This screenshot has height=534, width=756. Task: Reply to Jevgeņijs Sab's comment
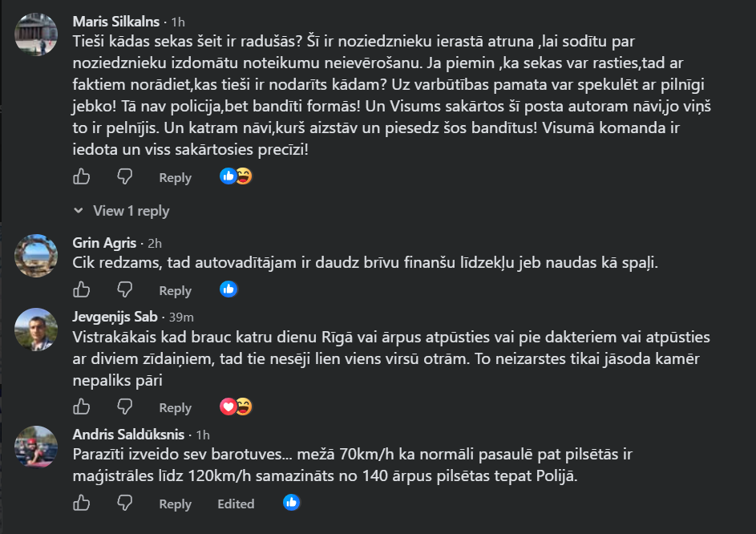175,407
